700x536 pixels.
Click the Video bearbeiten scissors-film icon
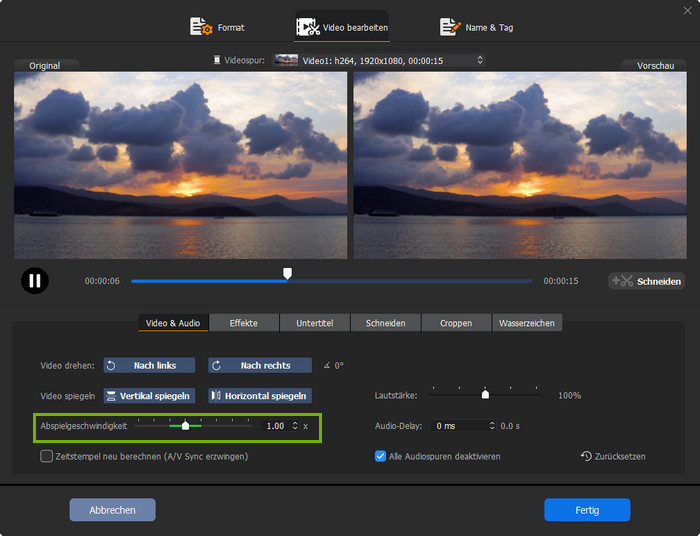coord(308,27)
